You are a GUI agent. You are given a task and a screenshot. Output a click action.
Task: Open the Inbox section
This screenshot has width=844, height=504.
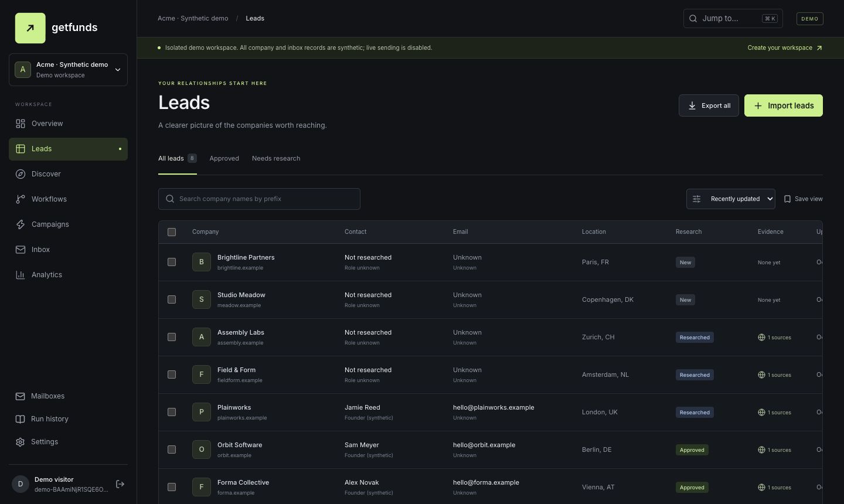click(68, 250)
